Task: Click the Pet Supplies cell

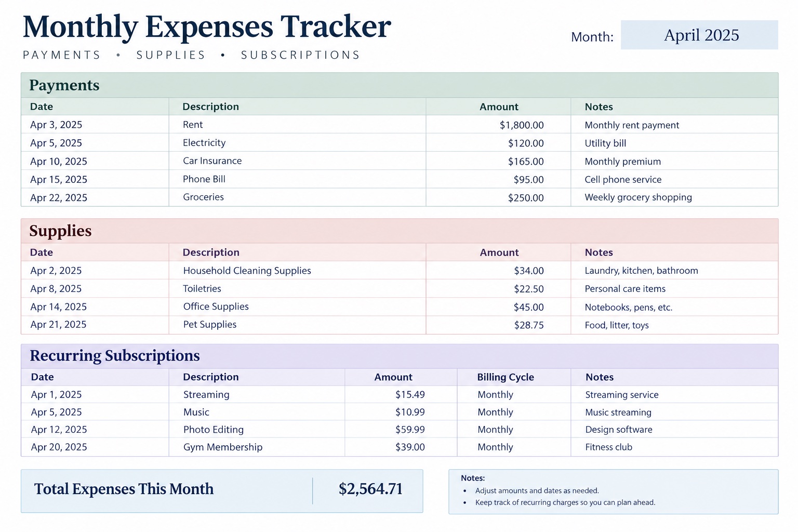Action: 297,325
